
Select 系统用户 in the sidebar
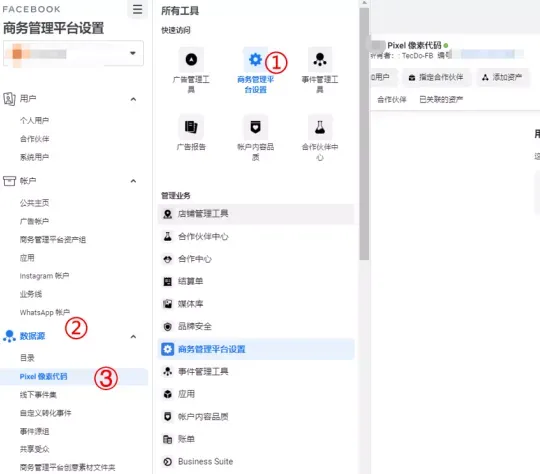click(34, 157)
